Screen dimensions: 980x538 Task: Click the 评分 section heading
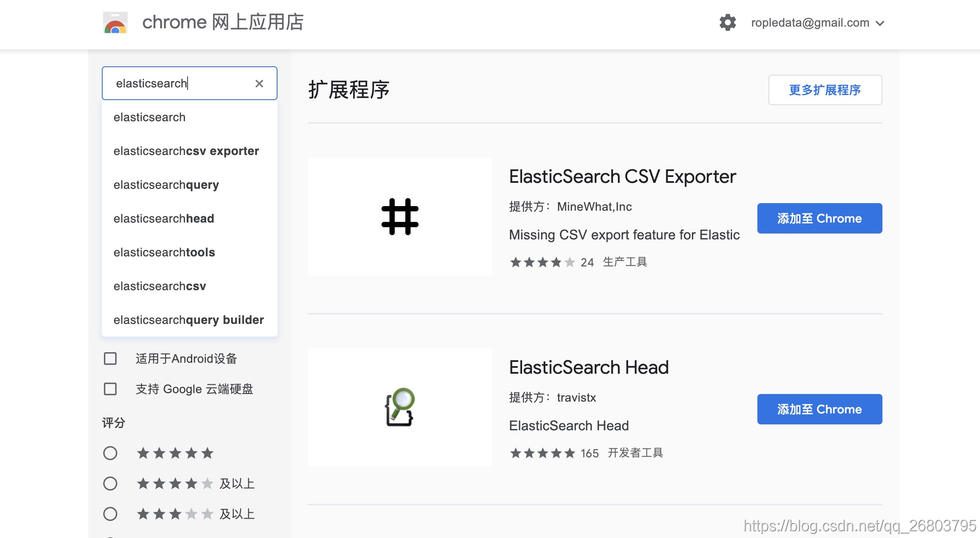click(x=114, y=423)
